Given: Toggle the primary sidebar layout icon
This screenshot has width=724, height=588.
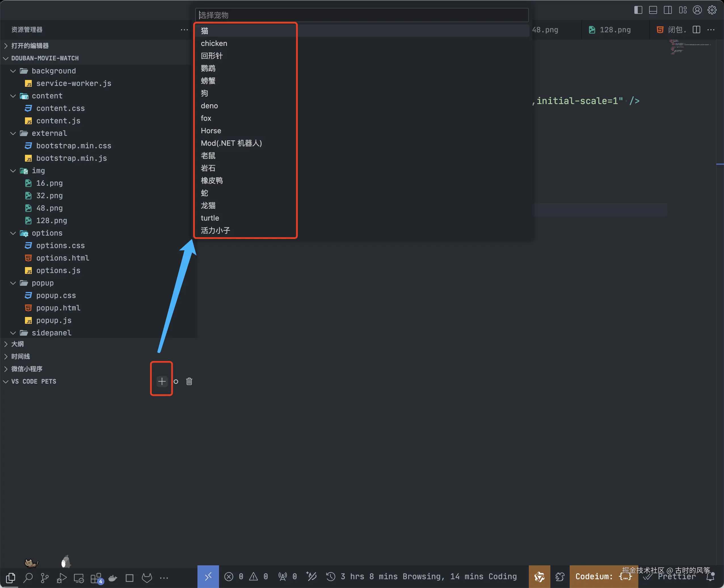Looking at the screenshot, I should 638,10.
